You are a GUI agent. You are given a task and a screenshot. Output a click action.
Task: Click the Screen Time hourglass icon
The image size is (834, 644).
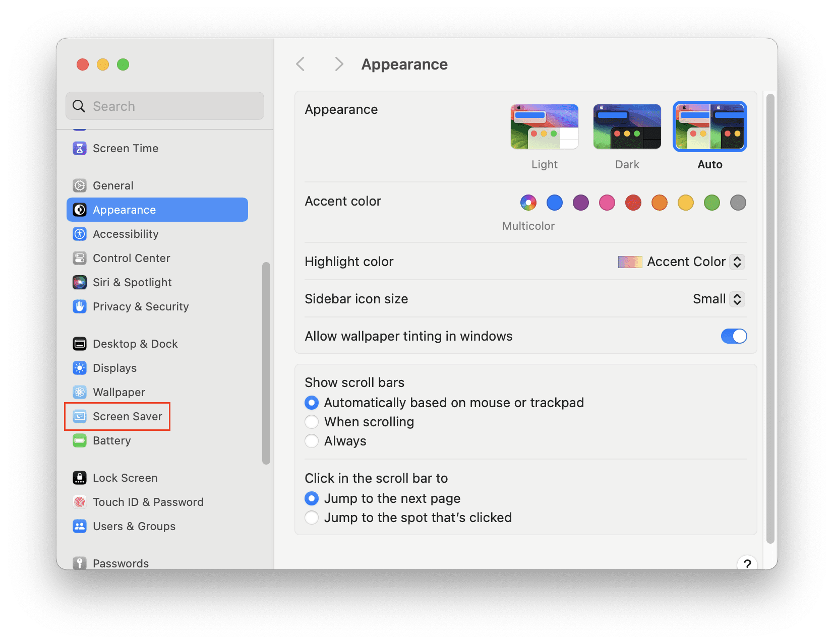click(x=80, y=148)
